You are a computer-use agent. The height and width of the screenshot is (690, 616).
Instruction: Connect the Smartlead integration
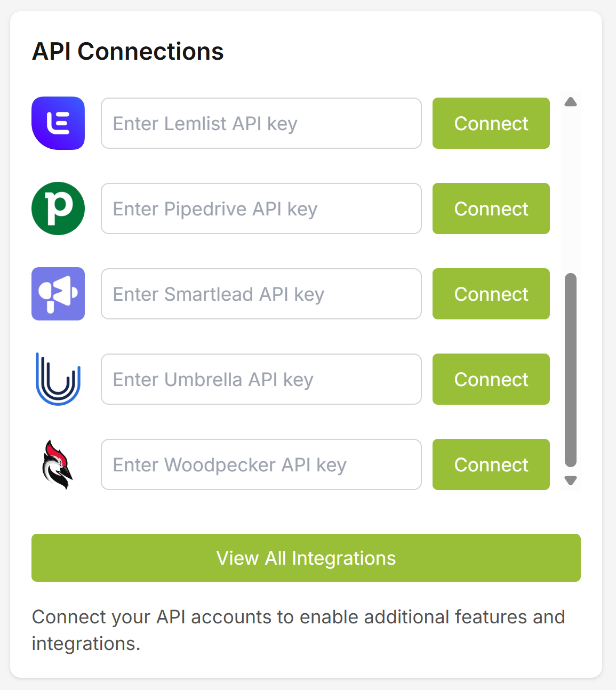(491, 294)
